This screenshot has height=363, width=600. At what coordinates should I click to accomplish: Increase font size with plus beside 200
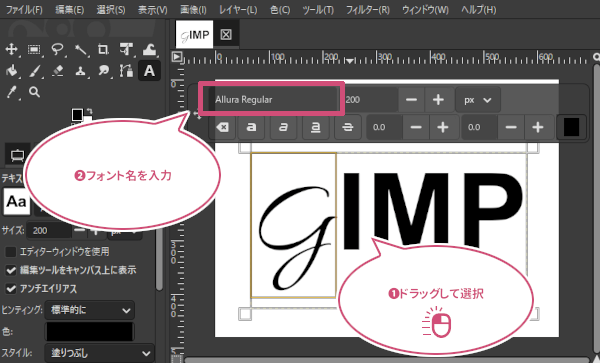click(438, 100)
